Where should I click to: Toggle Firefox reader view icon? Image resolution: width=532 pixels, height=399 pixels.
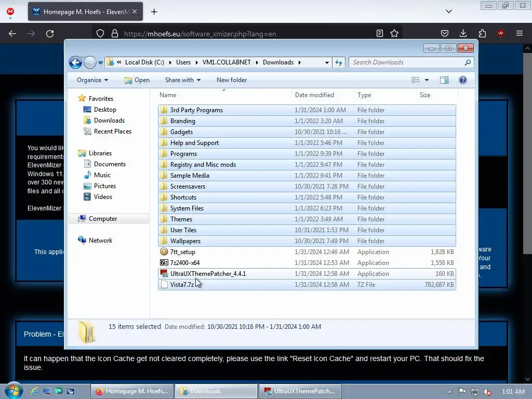(380, 33)
